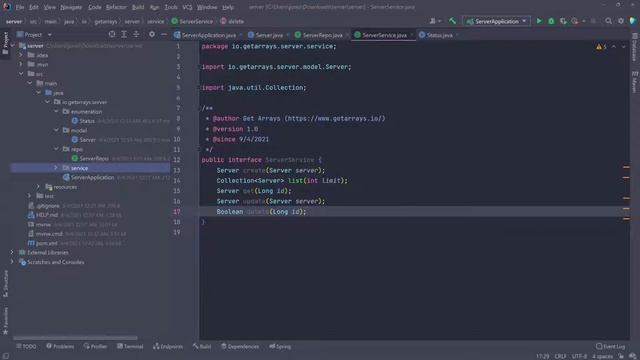Image resolution: width=640 pixels, height=360 pixels.
Task: Click Collapse All icon in Project panel
Action: (x=136, y=35)
